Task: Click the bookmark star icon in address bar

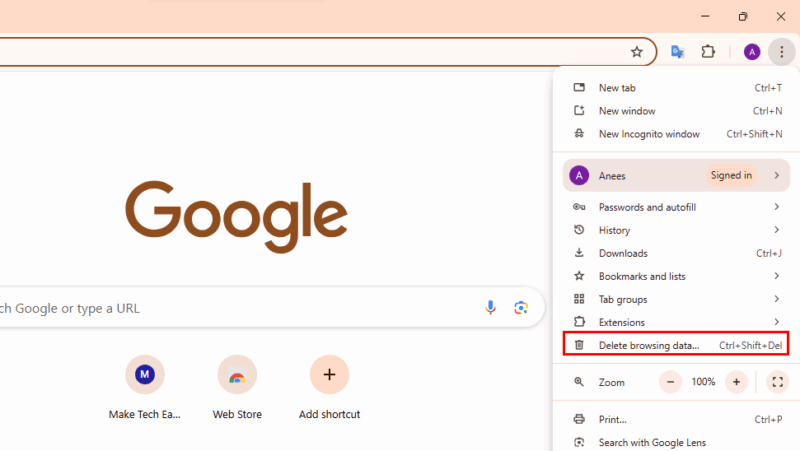Action: coord(637,52)
